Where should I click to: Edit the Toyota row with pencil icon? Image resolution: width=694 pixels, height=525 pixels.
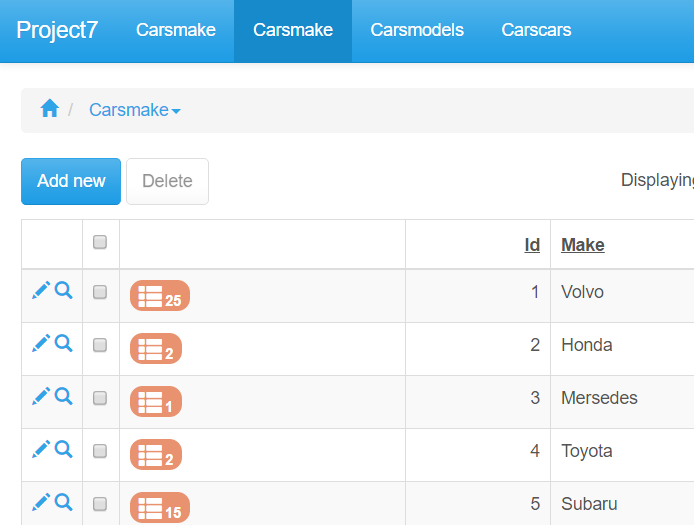pyautogui.click(x=41, y=449)
